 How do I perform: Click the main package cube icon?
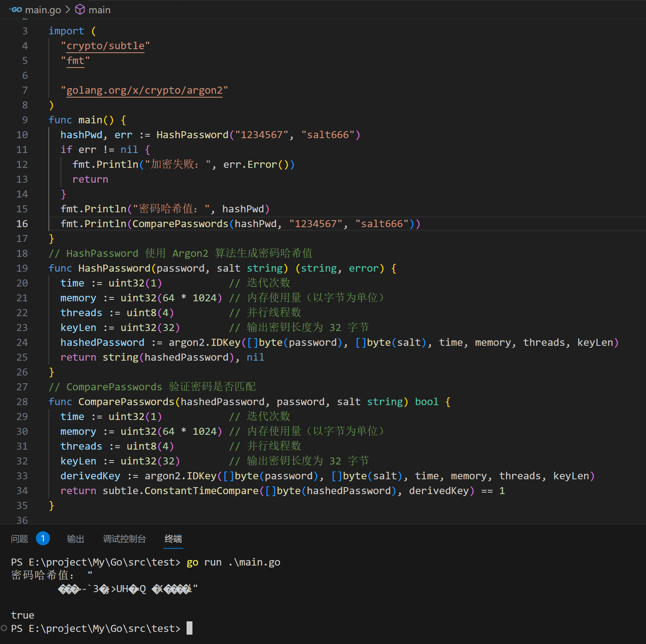[x=80, y=10]
